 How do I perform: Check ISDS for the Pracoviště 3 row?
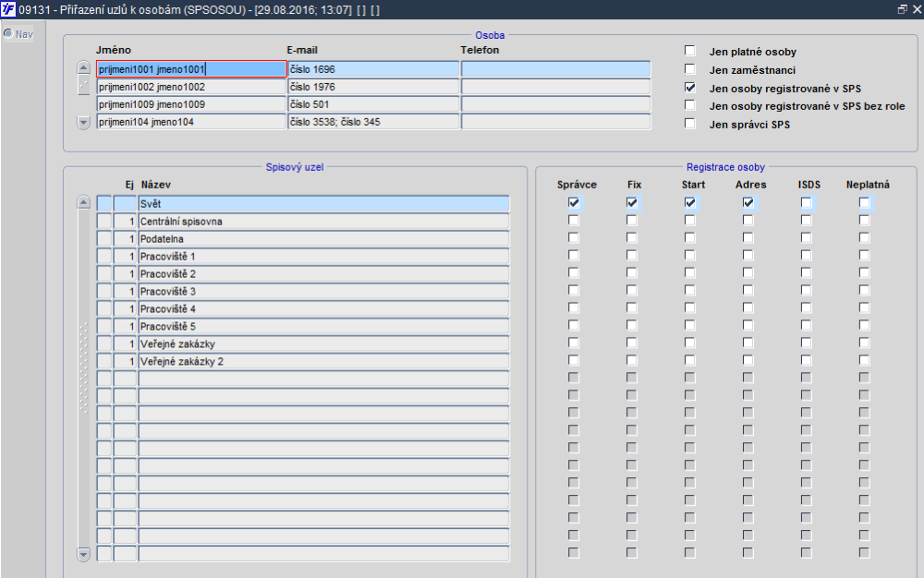[806, 290]
